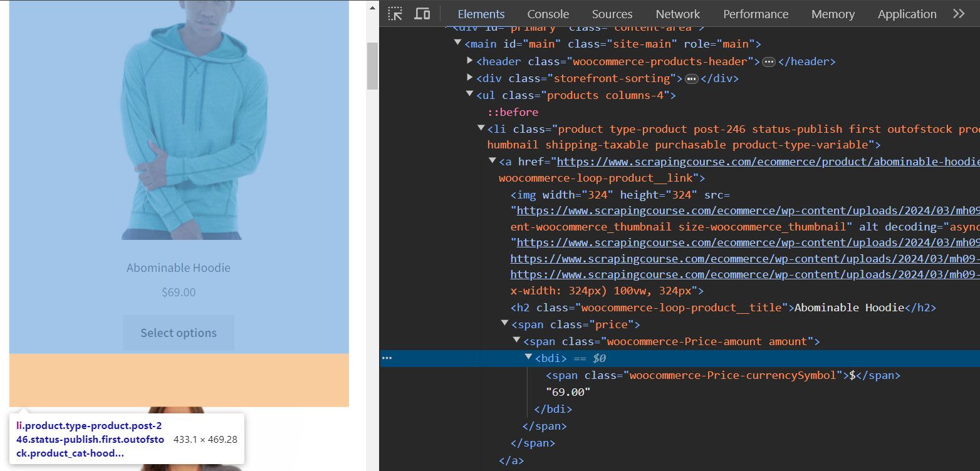Toggle the device toolbar icon
Viewport: 980px width, 471px height.
(422, 14)
